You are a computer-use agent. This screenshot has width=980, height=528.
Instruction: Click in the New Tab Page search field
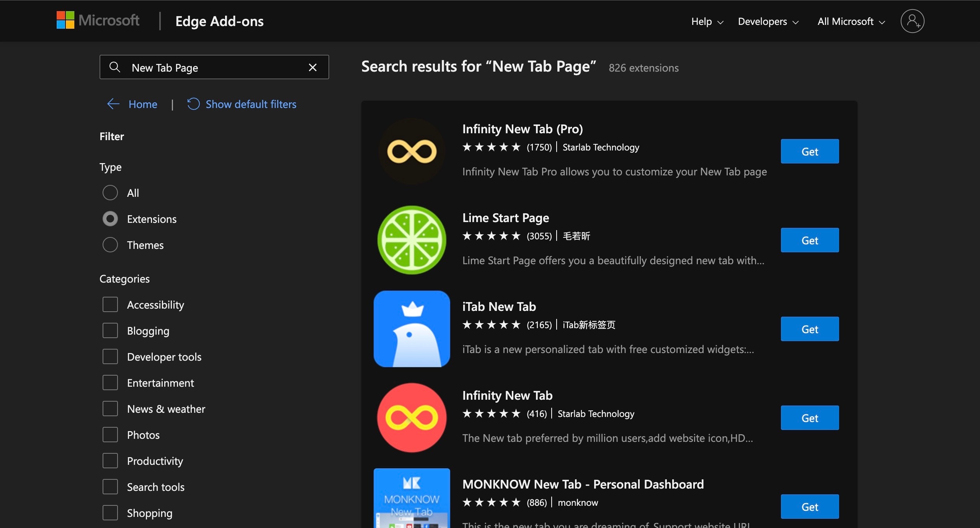coord(214,68)
